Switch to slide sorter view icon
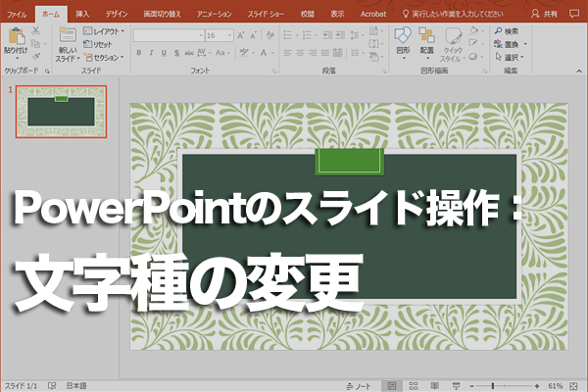588x392 pixels. click(x=414, y=386)
